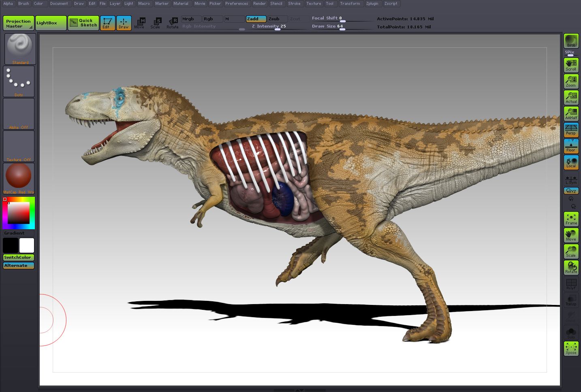
Task: Open the Texture Off selector
Action: pyautogui.click(x=19, y=146)
